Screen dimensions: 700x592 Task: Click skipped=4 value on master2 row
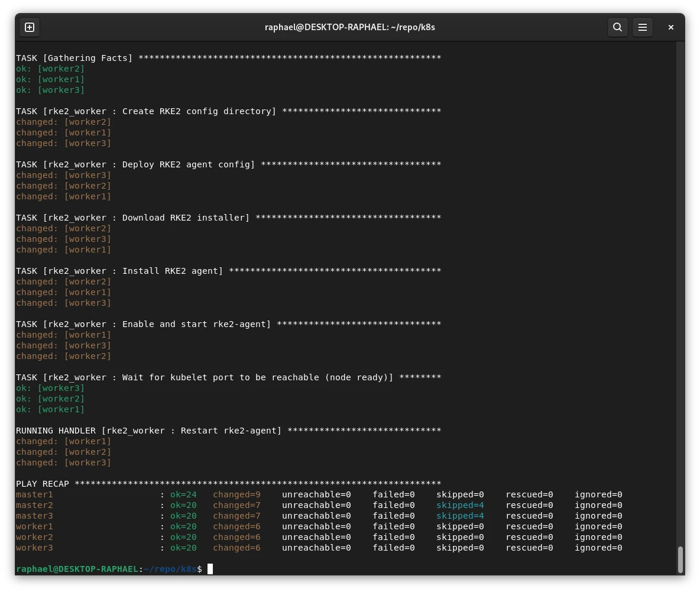coord(460,505)
